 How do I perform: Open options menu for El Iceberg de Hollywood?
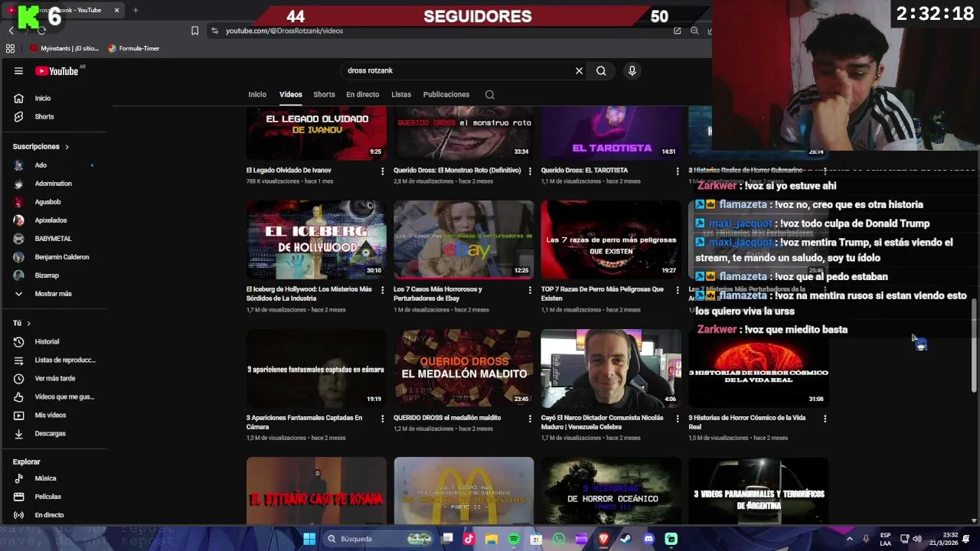(382, 291)
